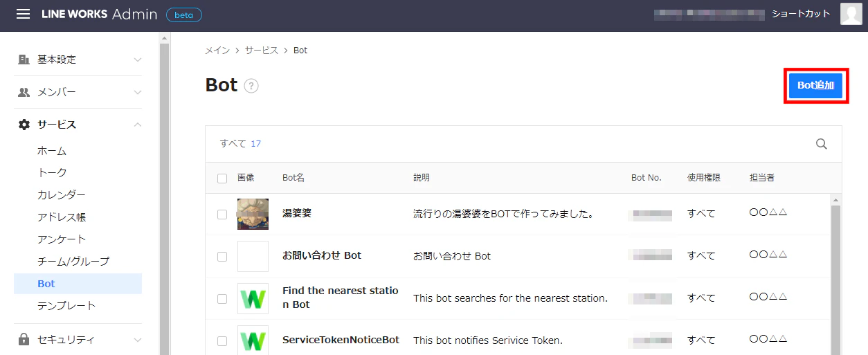Check Find the nearest station Bot checkbox
The height and width of the screenshot is (355, 868).
point(222,299)
